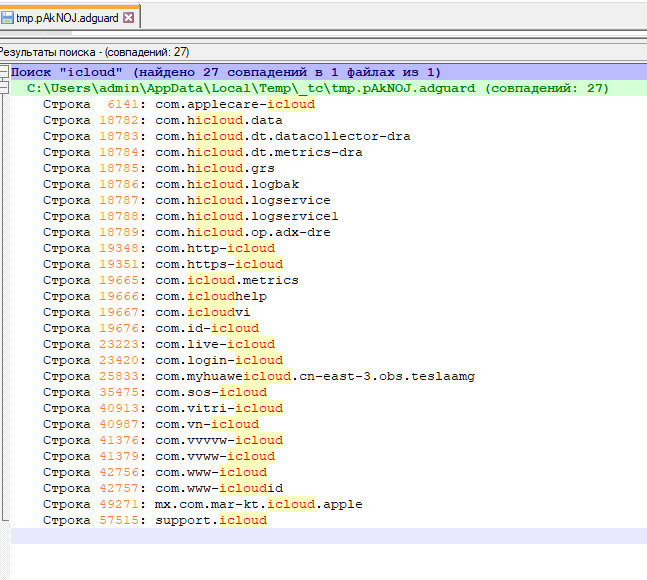Open result line 19666 com.icloudhelp

pyautogui.click(x=155, y=297)
